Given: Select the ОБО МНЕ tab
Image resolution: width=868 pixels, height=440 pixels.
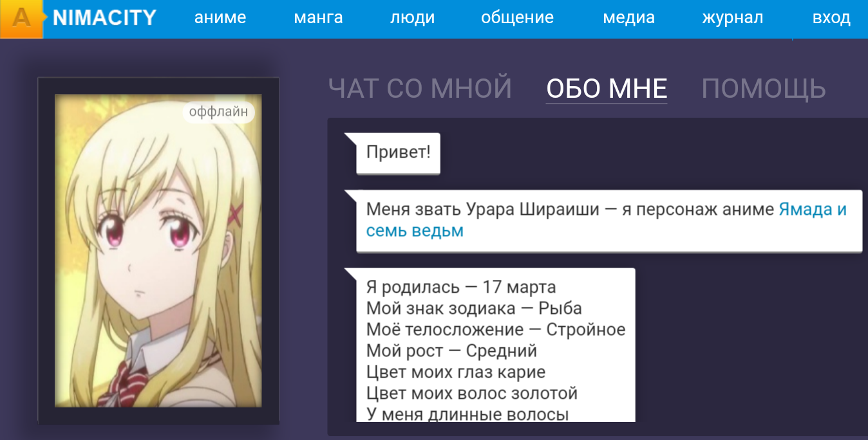Looking at the screenshot, I should coord(607,88).
